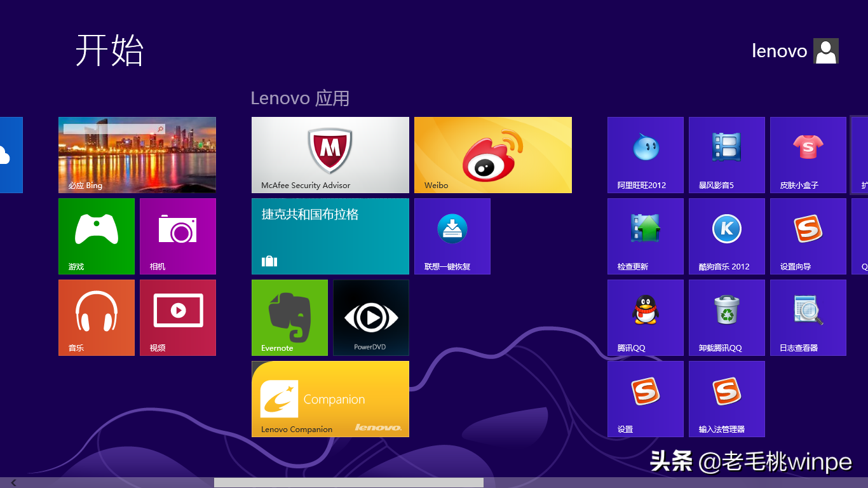Open the partially visible SkyDrive cloud tile
This screenshot has width=868, height=488.
11,155
